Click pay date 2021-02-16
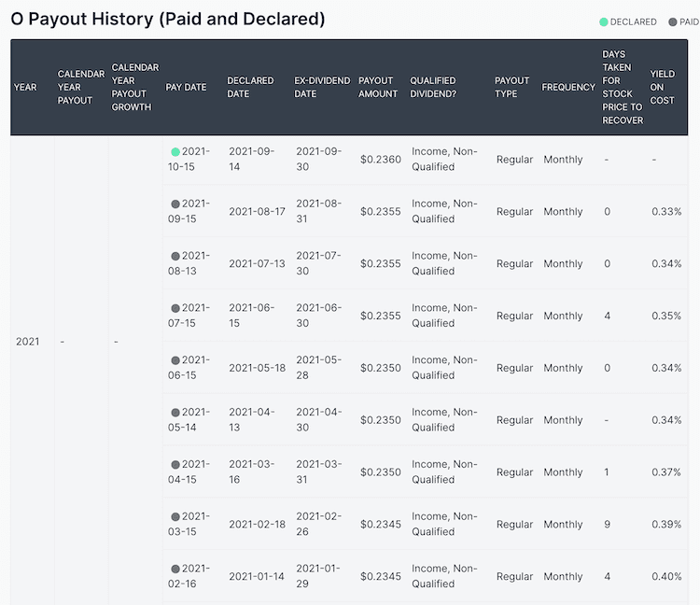This screenshot has height=605, width=700. (189, 576)
